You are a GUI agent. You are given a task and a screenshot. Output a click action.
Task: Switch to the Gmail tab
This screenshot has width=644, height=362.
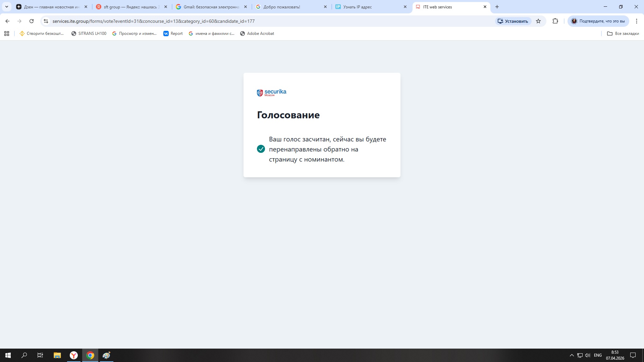pyautogui.click(x=211, y=7)
